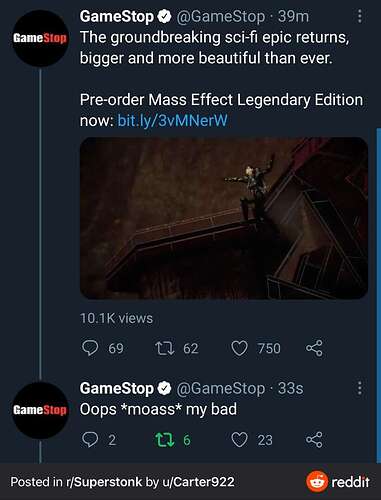
Task: Open more options for the moass tweet
Action: [x=360, y=388]
